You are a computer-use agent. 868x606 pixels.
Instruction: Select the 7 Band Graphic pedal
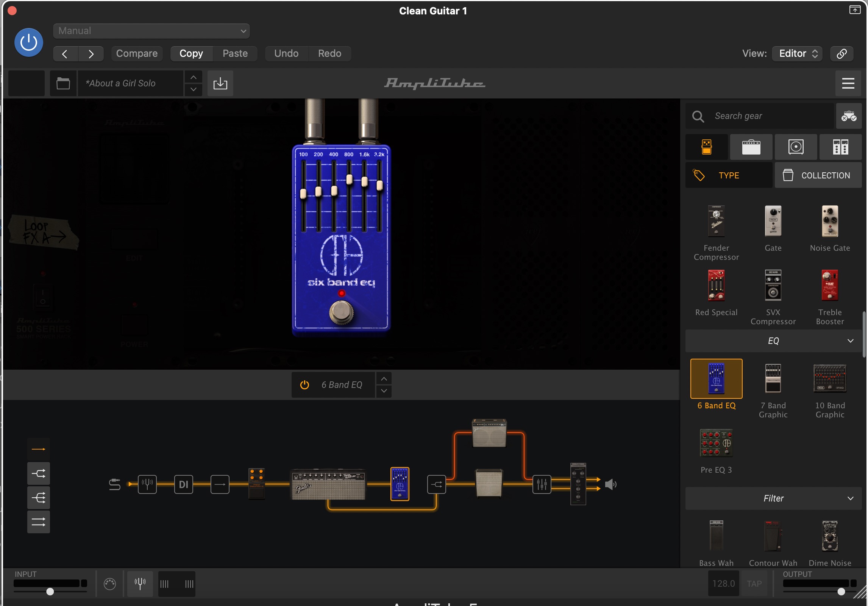point(773,390)
